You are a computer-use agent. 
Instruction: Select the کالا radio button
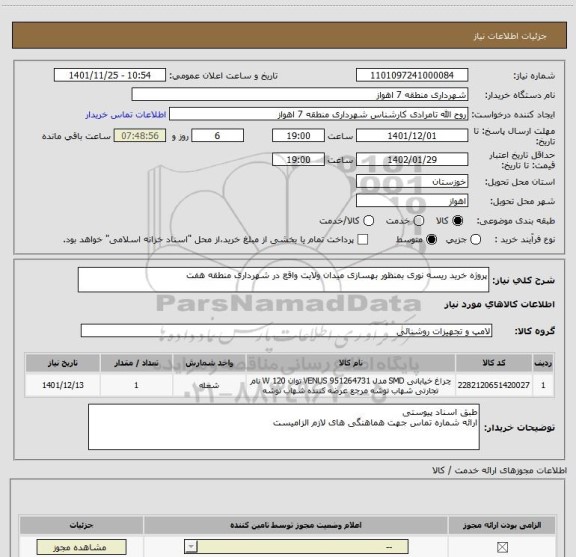coord(457,220)
